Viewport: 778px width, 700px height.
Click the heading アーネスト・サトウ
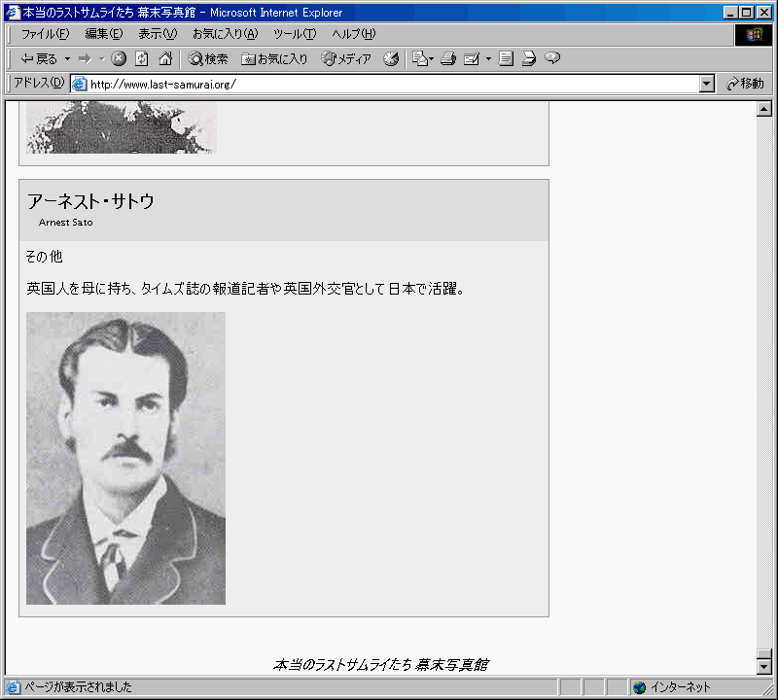[x=90, y=201]
